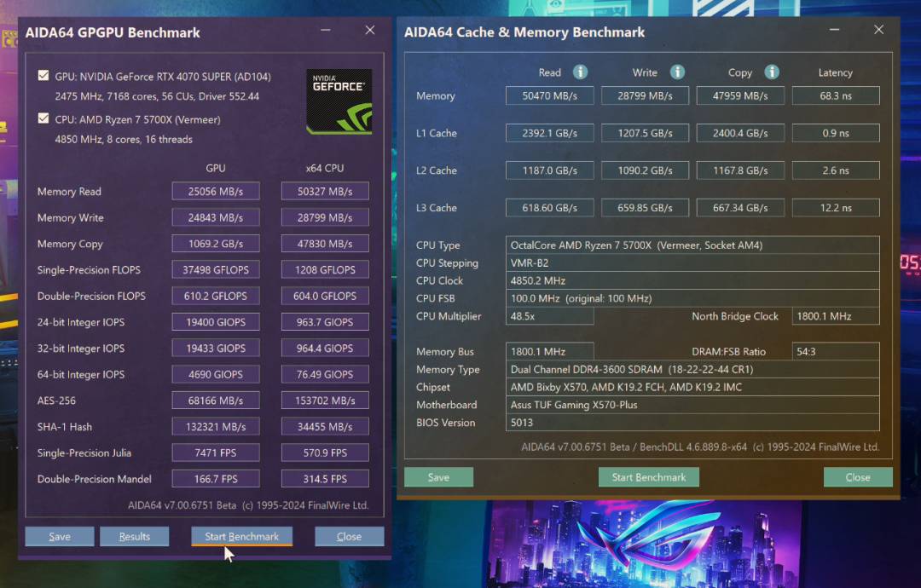Click GPU 64-bit Integer IOPS 4690 GIOPS
The height and width of the screenshot is (588, 921).
(x=216, y=374)
